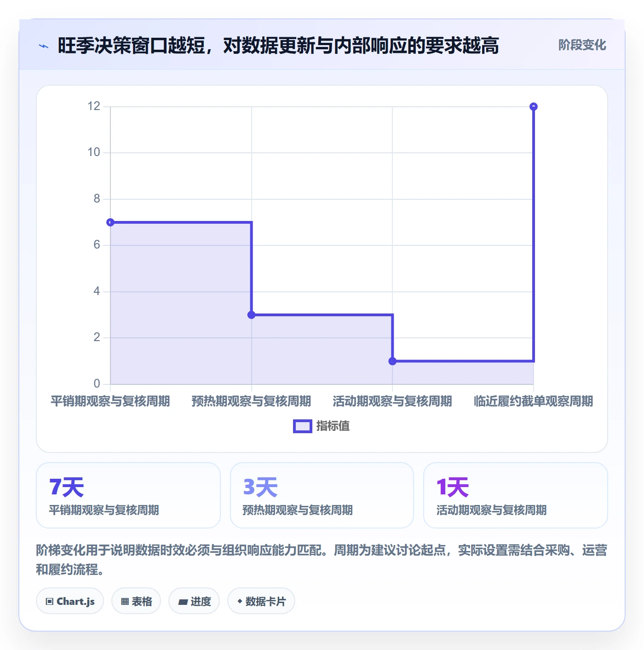
Task: Click the y-axis label 4
Action: pyautogui.click(x=97, y=291)
